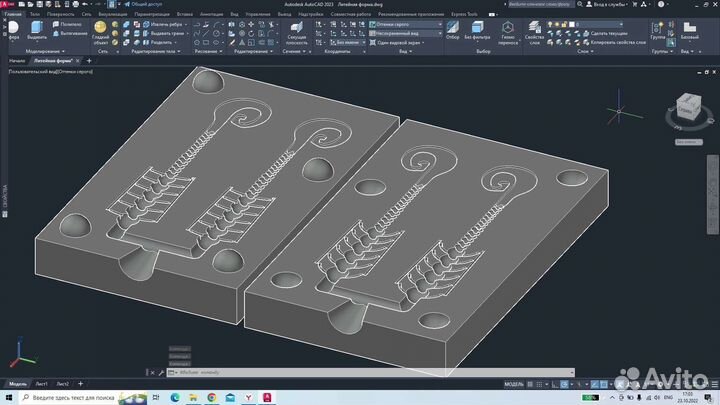Image resolution: width=720 pixels, height=405 pixels.
Task: Click the Гизмо переноса icon
Action: pyautogui.click(x=507, y=33)
